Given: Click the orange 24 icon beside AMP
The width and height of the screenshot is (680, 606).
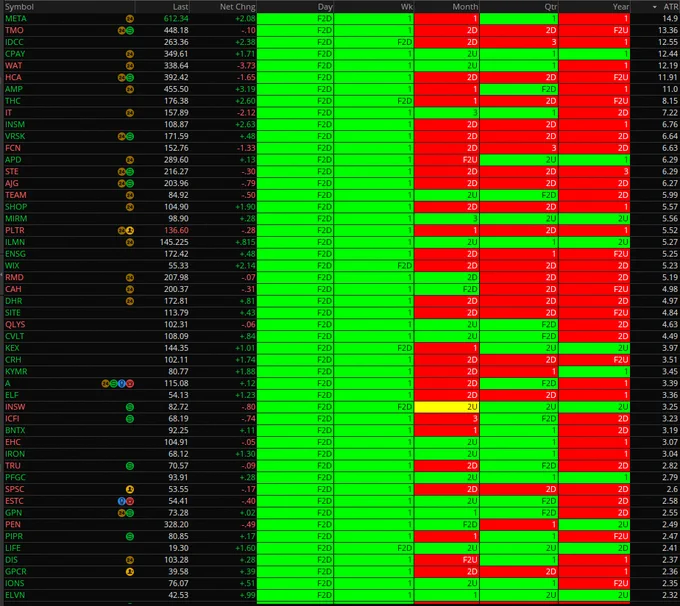Looking at the screenshot, I should click(x=130, y=89).
